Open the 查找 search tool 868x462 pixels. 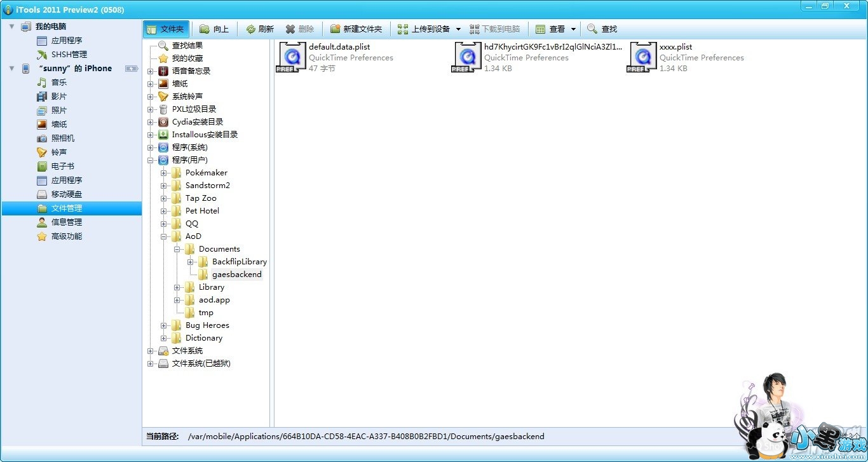pyautogui.click(x=602, y=29)
